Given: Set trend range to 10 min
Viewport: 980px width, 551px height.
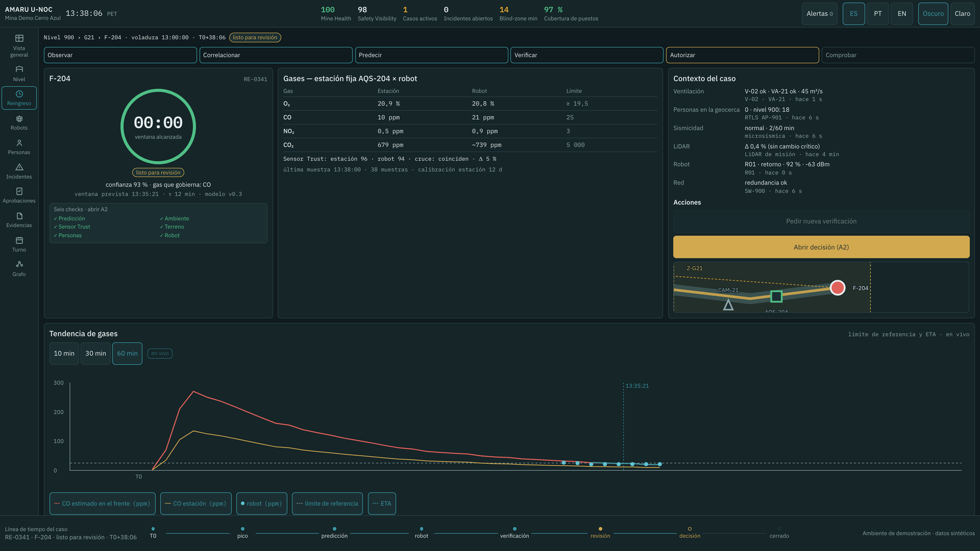Looking at the screenshot, I should click(x=64, y=354).
